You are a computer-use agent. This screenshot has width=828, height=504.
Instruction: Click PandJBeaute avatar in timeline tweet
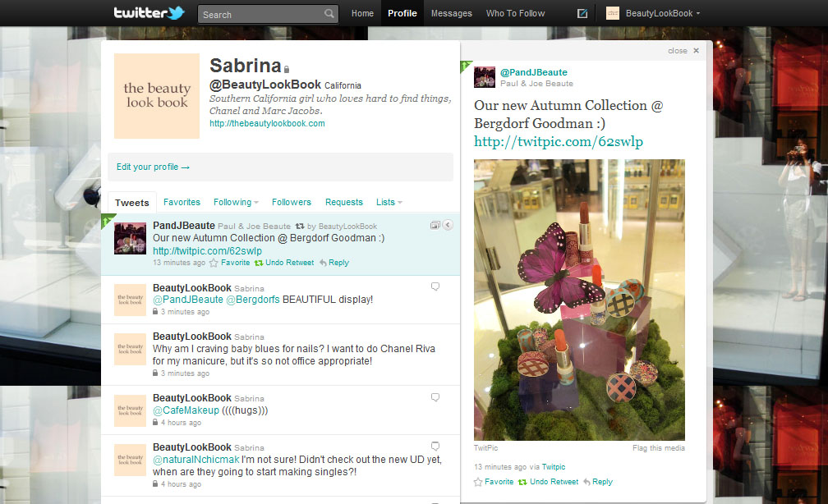click(130, 239)
